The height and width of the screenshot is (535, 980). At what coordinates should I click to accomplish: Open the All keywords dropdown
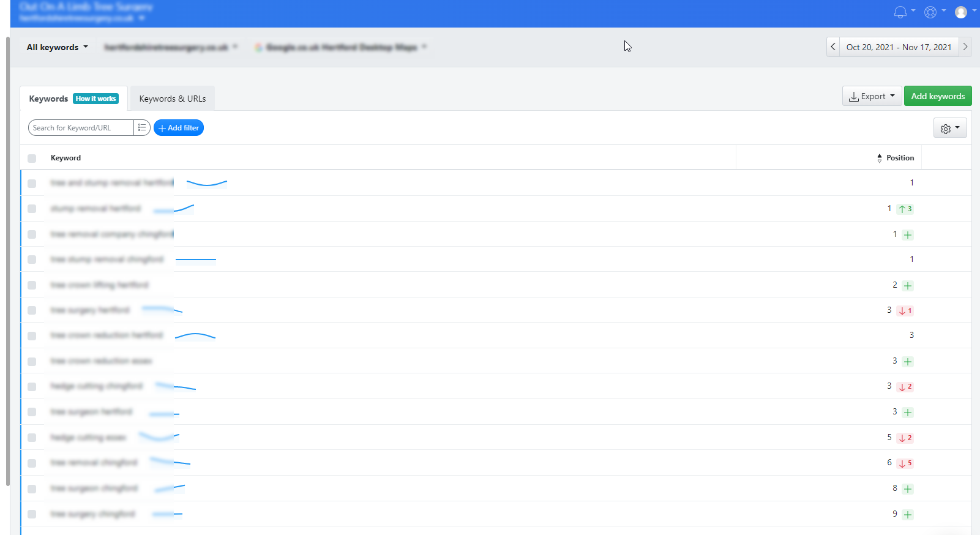58,47
